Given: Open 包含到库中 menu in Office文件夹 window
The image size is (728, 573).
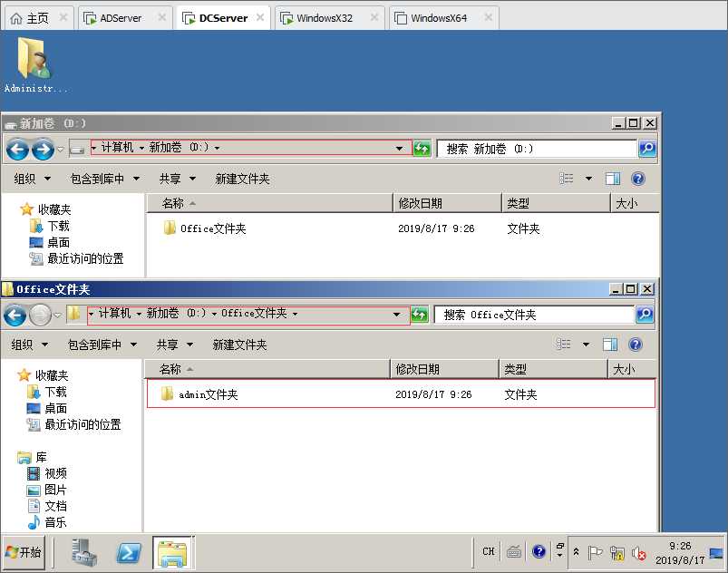Looking at the screenshot, I should 102,345.
